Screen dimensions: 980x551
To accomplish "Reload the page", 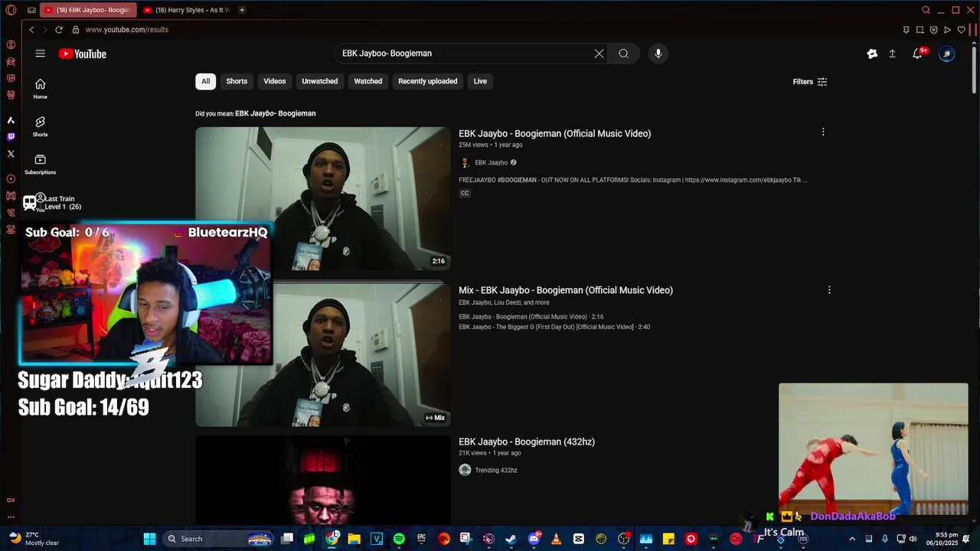I will click(x=59, y=30).
